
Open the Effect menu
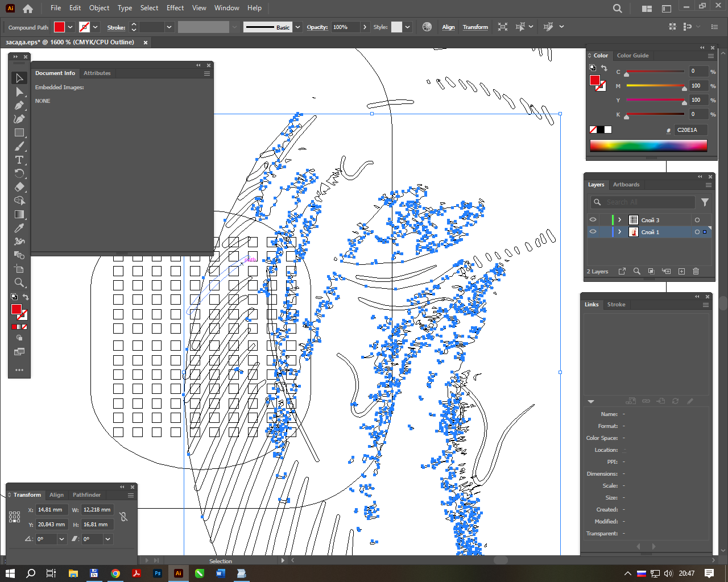click(x=175, y=8)
